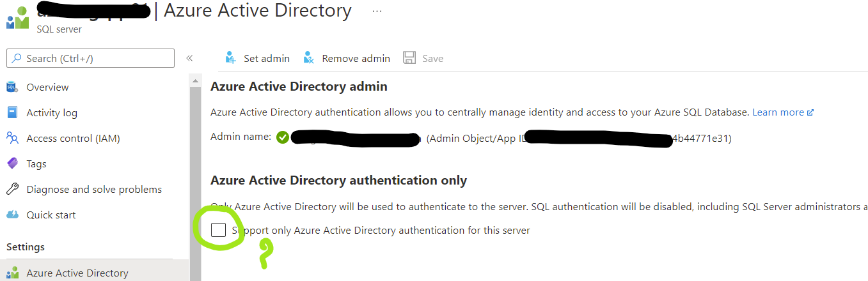This screenshot has height=281, width=868.
Task: Click the Save floppy disk icon
Action: [x=409, y=58]
